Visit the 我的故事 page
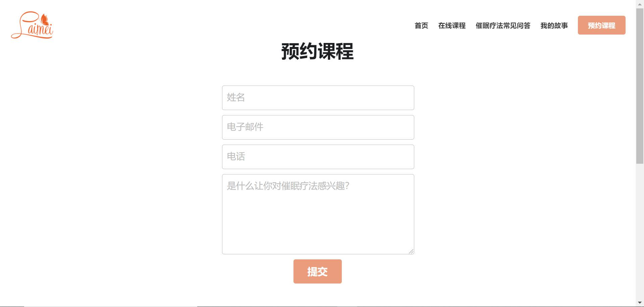 [554, 25]
